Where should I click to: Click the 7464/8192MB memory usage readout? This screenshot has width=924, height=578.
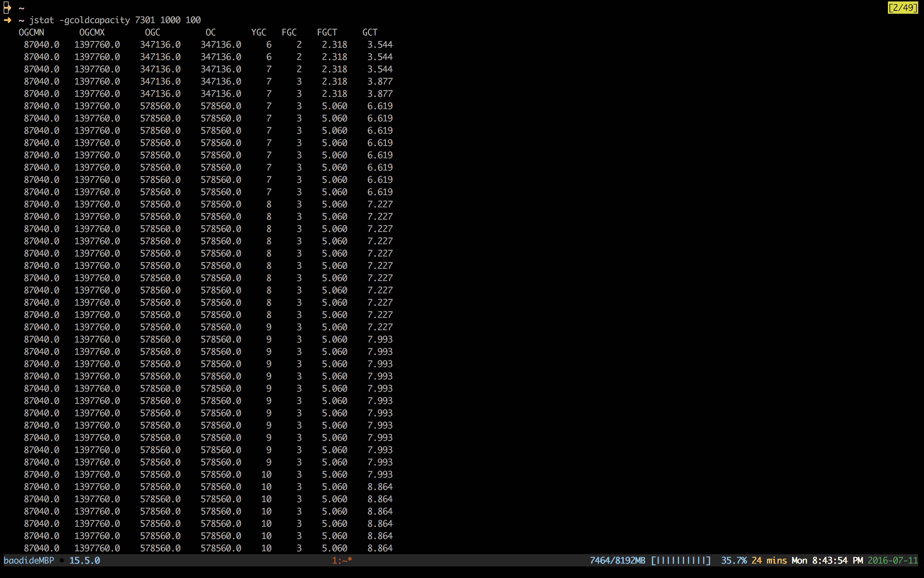618,560
